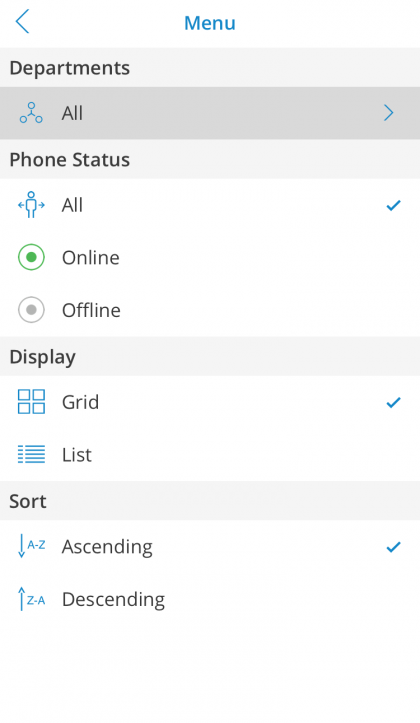Image resolution: width=420 pixels, height=723 pixels.
Task: Toggle the checkmark on the Grid row
Action: [393, 403]
